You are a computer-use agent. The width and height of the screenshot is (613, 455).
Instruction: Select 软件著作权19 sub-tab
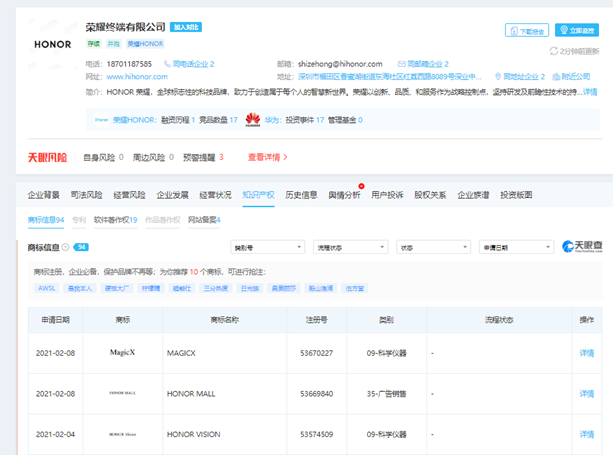[x=115, y=220]
